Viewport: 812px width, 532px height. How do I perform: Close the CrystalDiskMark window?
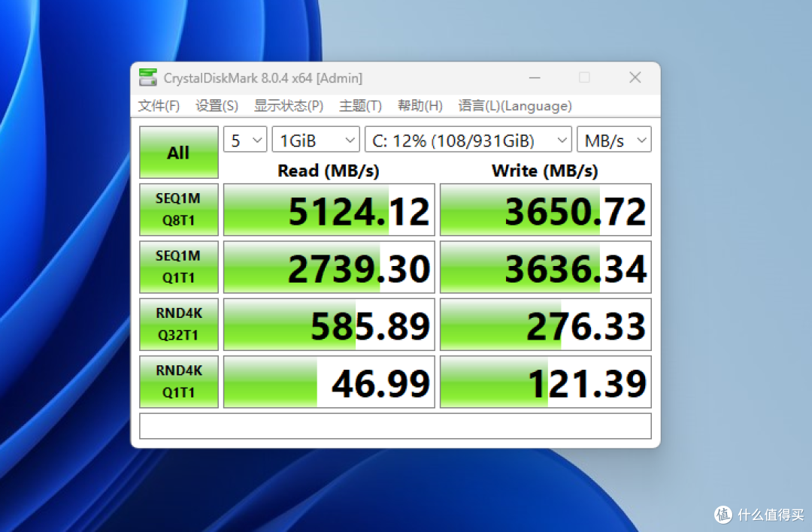pos(635,77)
